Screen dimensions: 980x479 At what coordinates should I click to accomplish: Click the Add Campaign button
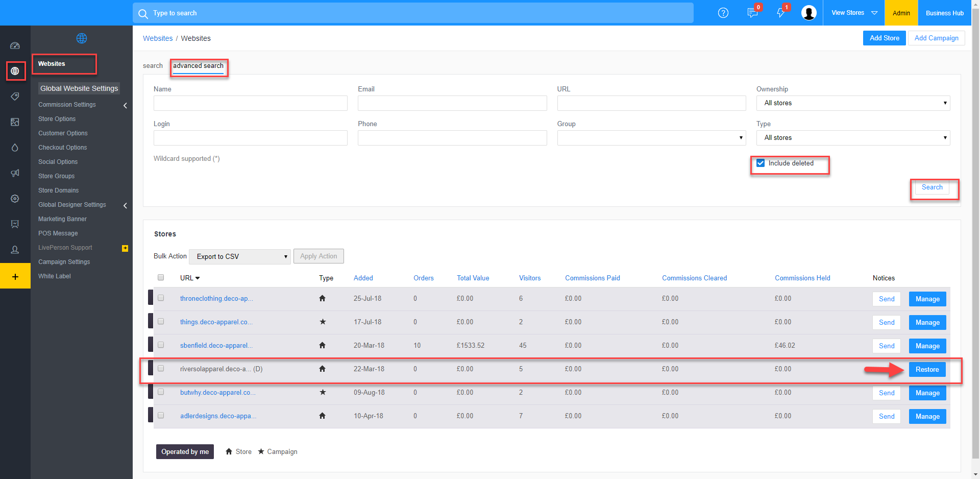pos(936,38)
